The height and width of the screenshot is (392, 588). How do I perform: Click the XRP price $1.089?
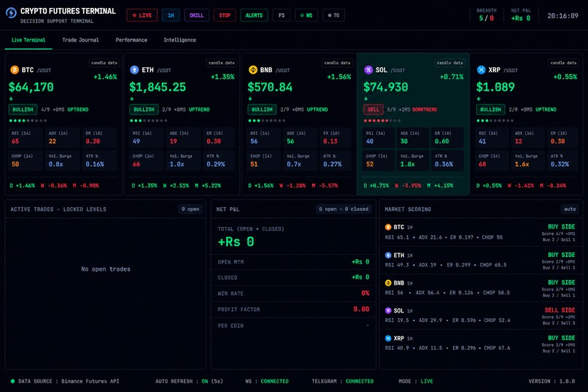tap(495, 87)
